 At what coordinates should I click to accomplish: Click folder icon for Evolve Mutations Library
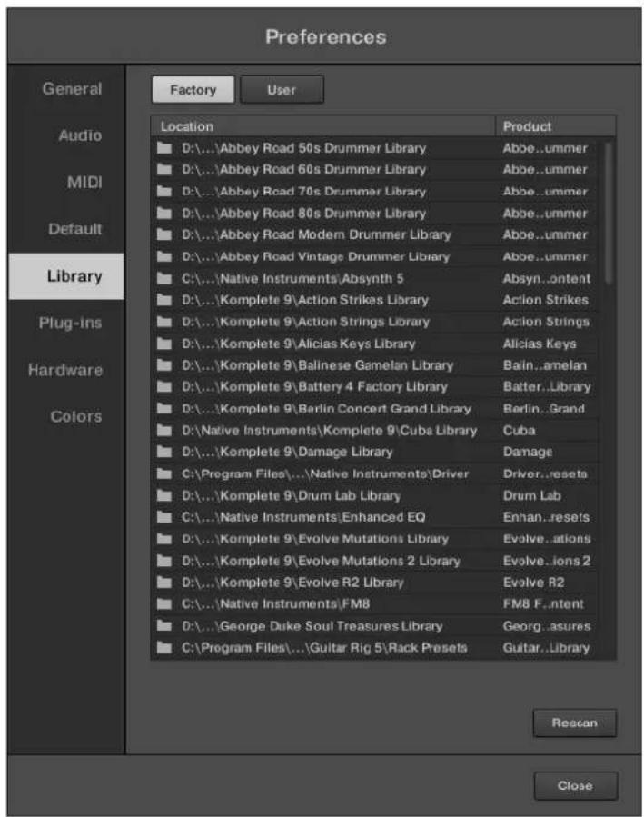pyautogui.click(x=164, y=539)
